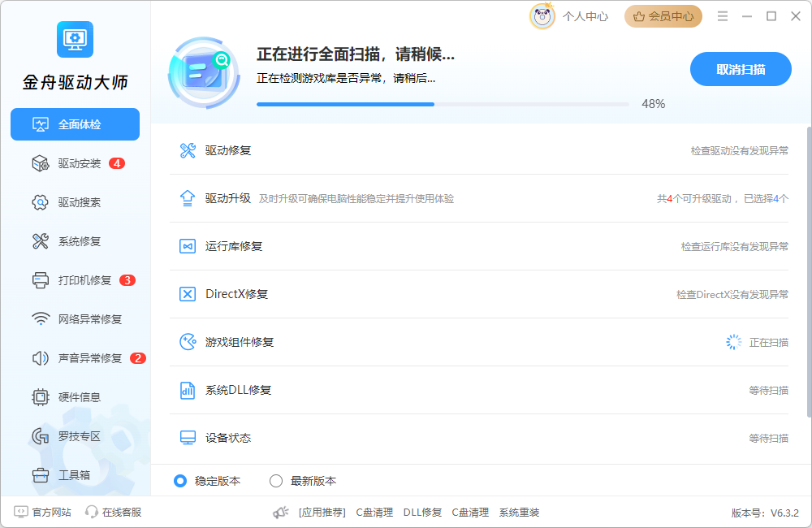The image size is (812, 528).
Task: Click 检查驱动没有发现异常 status text
Action: click(740, 151)
